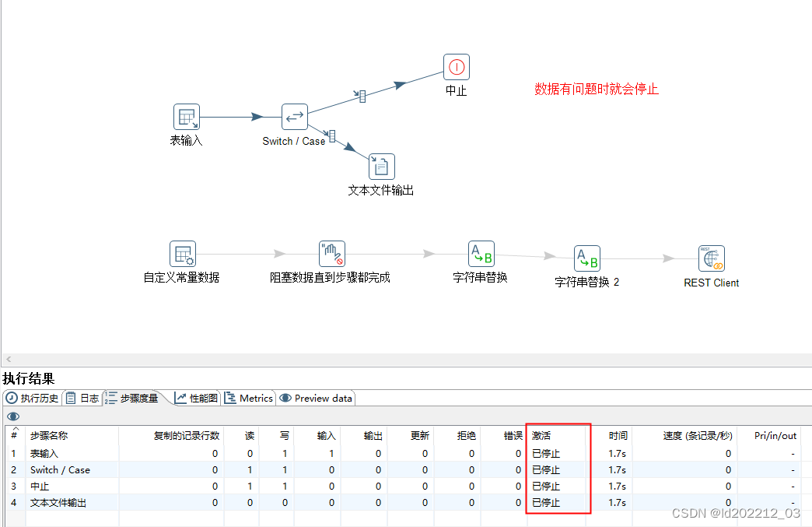Select the 中止 row in metrics table
812x527 pixels.
403,486
